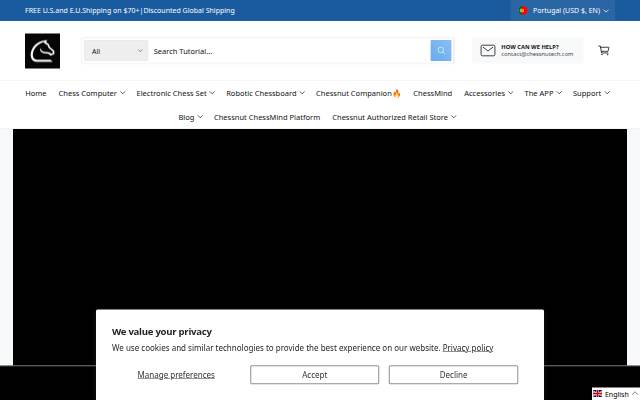Viewport: 640px width, 400px height.
Task: Expand The APP menu
Action: (543, 93)
